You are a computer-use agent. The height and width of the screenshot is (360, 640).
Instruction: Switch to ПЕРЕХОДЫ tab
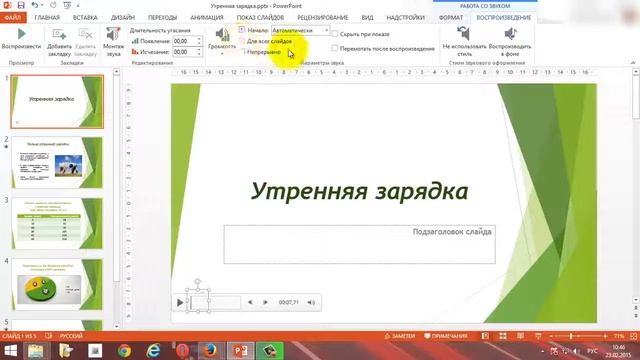click(x=162, y=18)
